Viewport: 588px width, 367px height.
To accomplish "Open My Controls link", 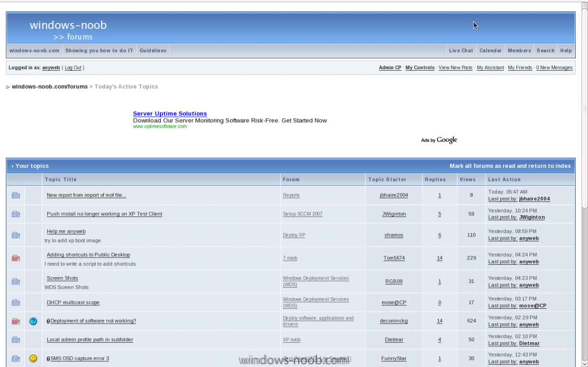I will 420,68.
